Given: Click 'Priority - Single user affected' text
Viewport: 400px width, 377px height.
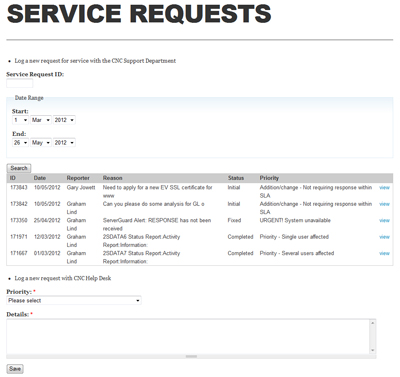Looking at the screenshot, I should coord(294,237).
